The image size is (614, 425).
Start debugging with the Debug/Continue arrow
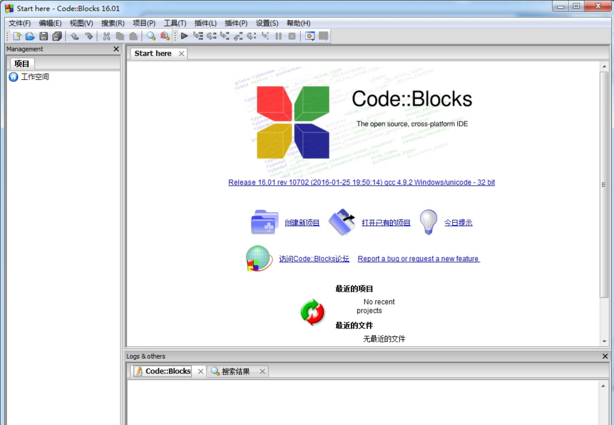(184, 36)
